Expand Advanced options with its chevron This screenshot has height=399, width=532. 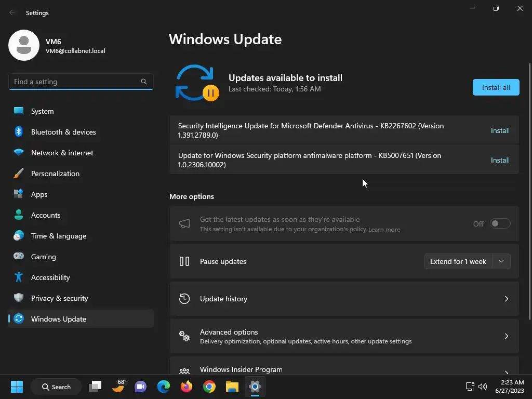click(506, 336)
